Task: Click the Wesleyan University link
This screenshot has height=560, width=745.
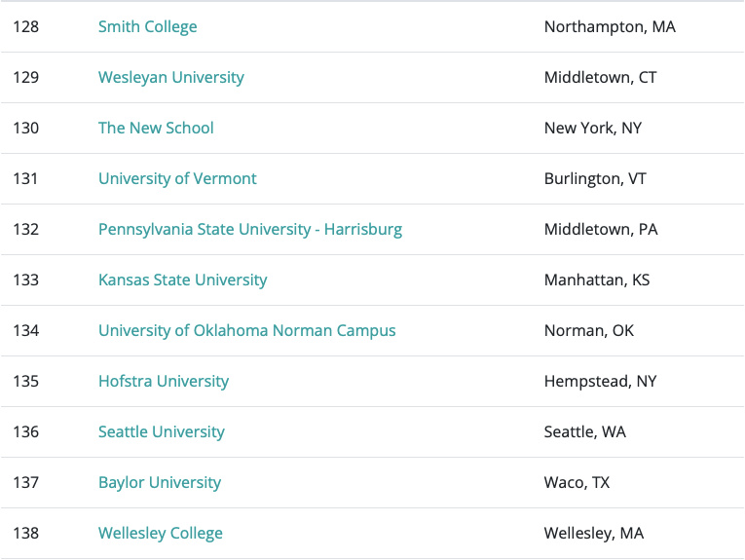Action: pyautogui.click(x=170, y=78)
